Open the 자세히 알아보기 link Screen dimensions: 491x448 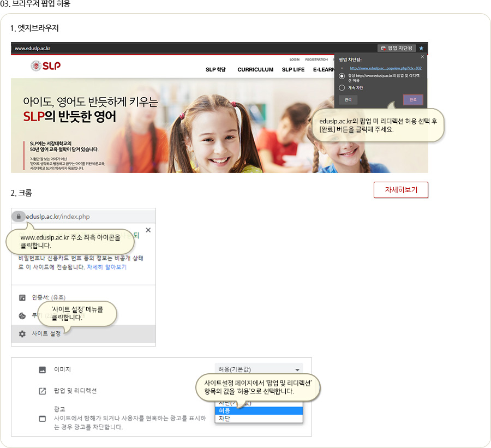click(106, 267)
